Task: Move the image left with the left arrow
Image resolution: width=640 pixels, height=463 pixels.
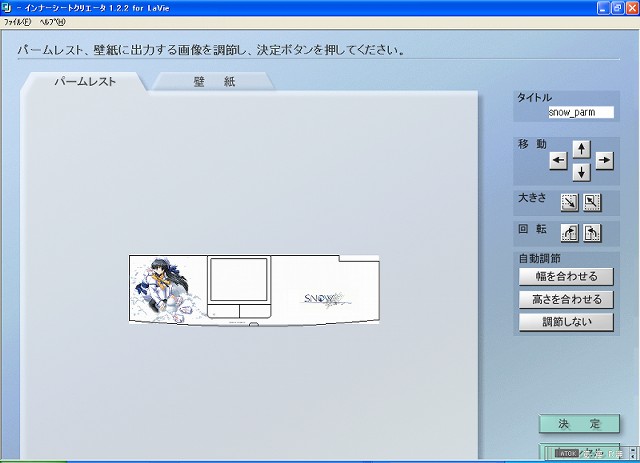Action: click(x=558, y=160)
